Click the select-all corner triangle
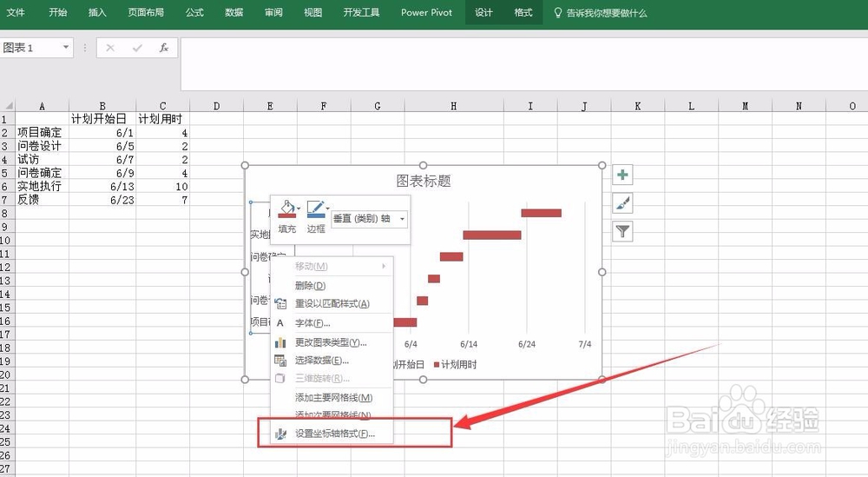868x477 pixels. coord(9,106)
